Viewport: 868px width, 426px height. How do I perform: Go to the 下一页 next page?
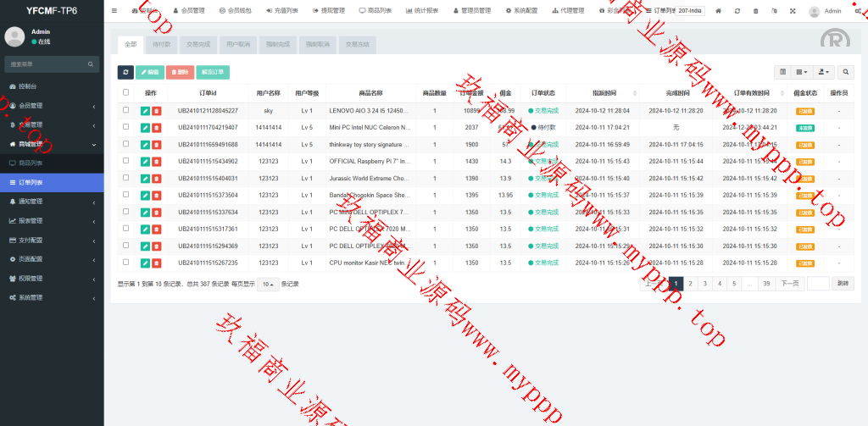[789, 284]
